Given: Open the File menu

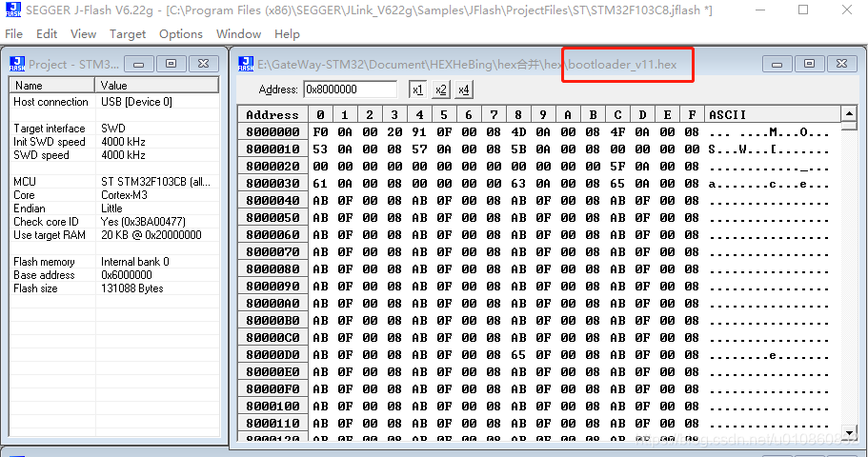Looking at the screenshot, I should tap(14, 33).
